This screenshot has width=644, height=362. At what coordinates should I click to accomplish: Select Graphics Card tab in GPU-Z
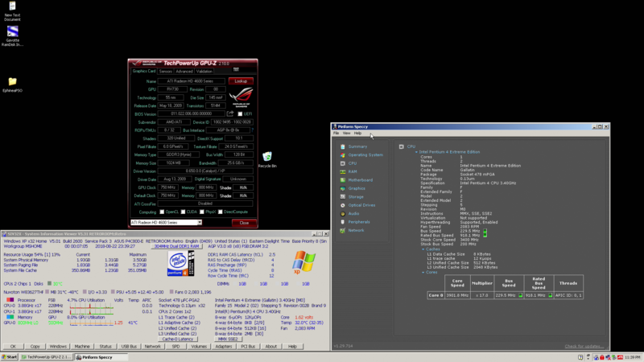tap(144, 72)
